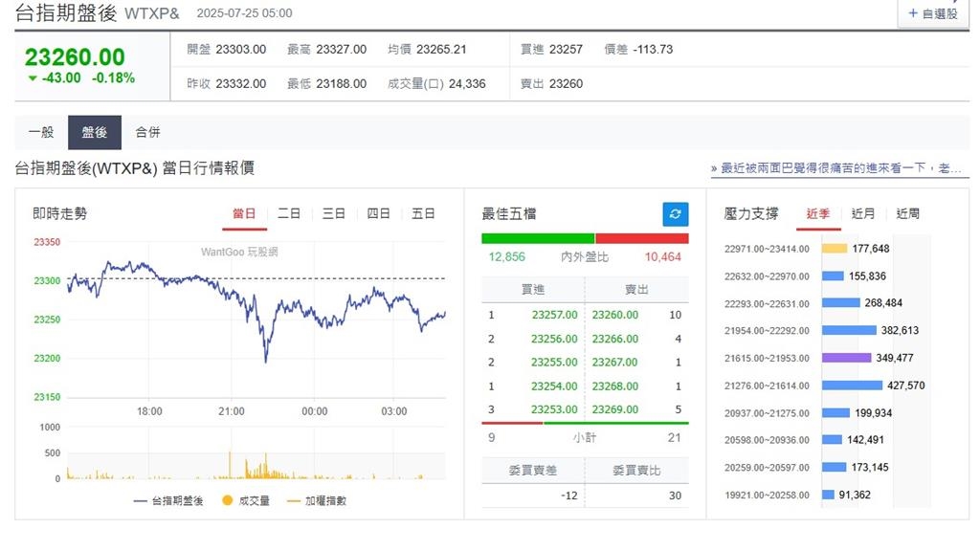Switch to the 一般 tab
This screenshot has height=551, width=980.
40,132
